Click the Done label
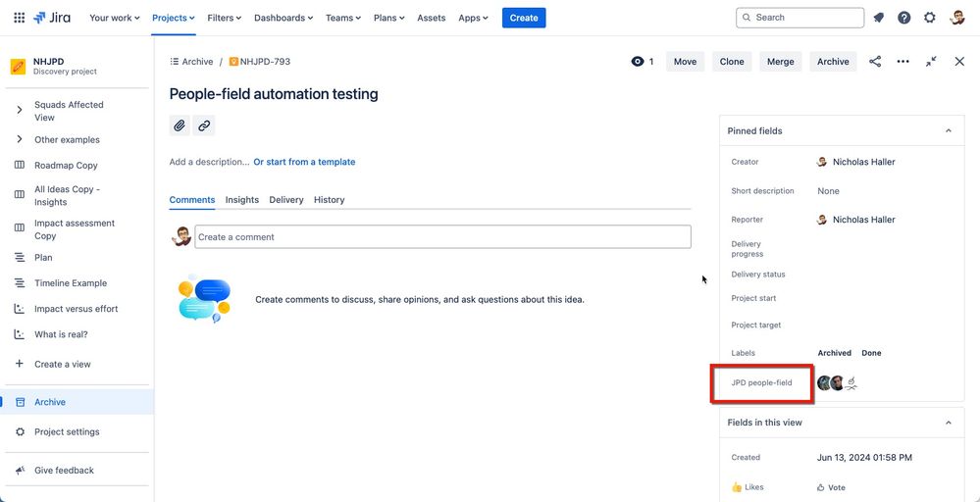Screen dimensions: 980x502 coord(871,353)
